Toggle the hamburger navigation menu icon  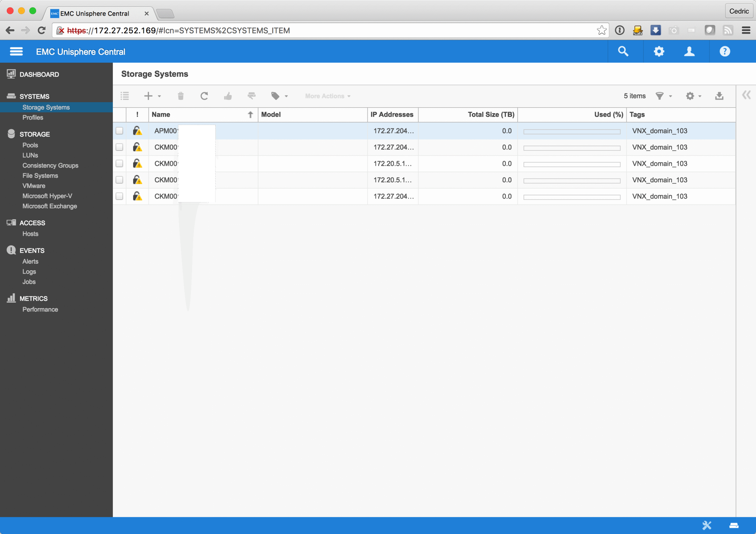pyautogui.click(x=16, y=51)
